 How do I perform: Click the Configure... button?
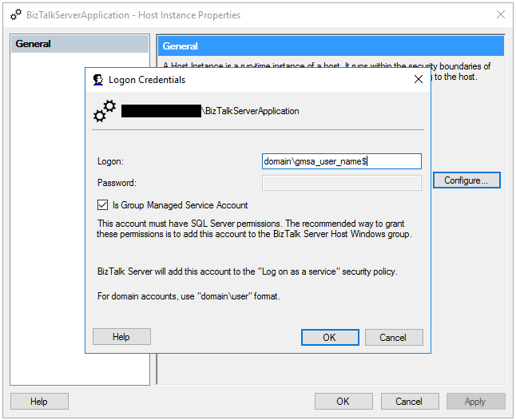[x=466, y=180]
